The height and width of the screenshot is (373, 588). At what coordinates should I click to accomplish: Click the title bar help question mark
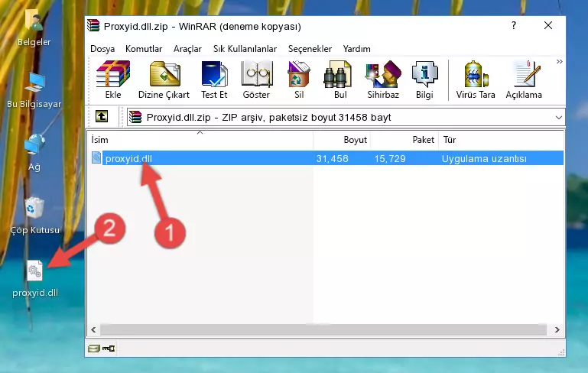(514, 25)
